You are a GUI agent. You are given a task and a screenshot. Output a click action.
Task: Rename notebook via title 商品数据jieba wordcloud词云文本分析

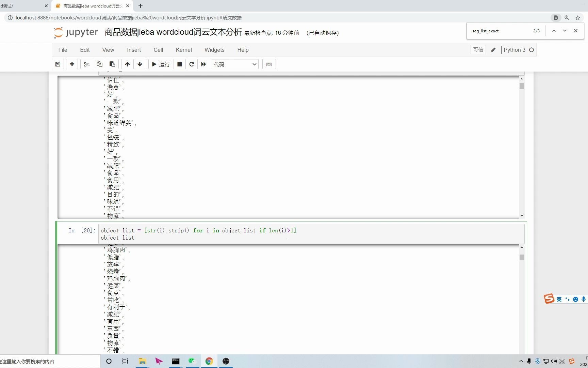coord(173,32)
